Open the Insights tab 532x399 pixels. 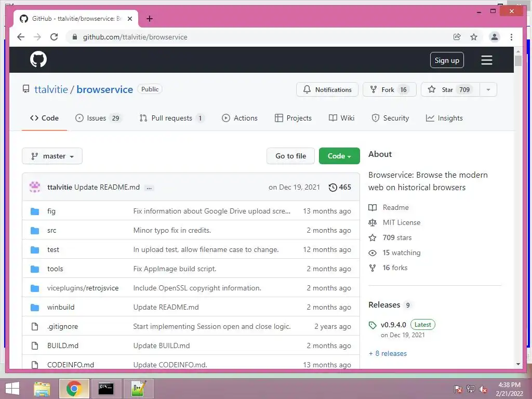(x=444, y=118)
